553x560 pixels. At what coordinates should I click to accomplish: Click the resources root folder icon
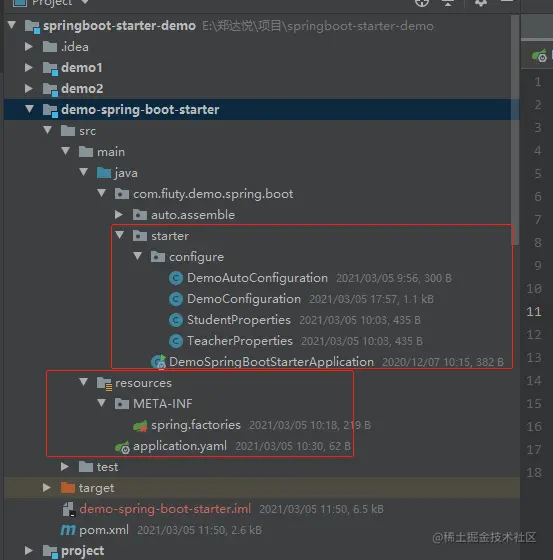(x=104, y=383)
